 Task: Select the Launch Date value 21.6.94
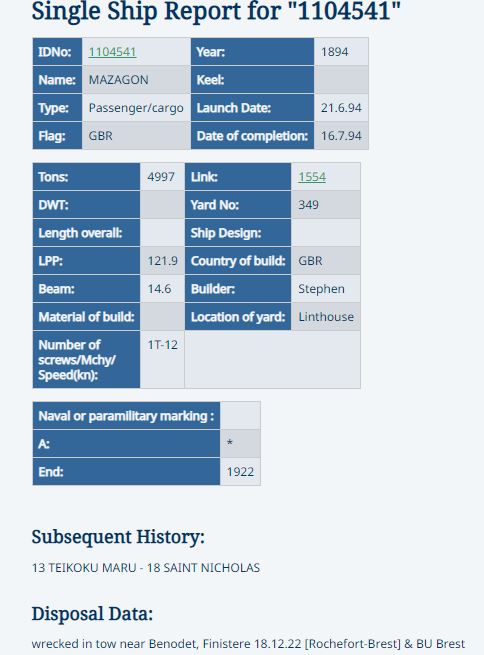tap(341, 108)
